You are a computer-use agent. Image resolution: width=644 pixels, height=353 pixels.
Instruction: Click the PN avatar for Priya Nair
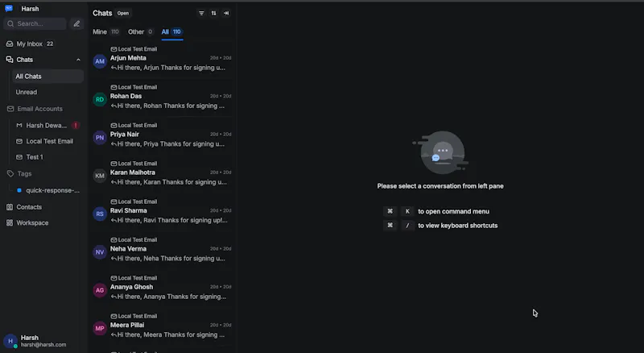click(x=100, y=138)
